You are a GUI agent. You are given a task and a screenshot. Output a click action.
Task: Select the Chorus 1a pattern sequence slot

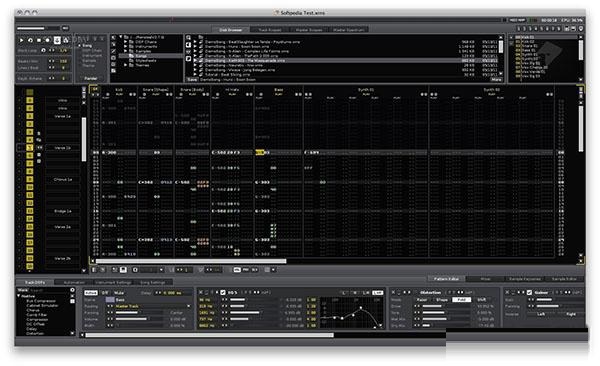63,180
